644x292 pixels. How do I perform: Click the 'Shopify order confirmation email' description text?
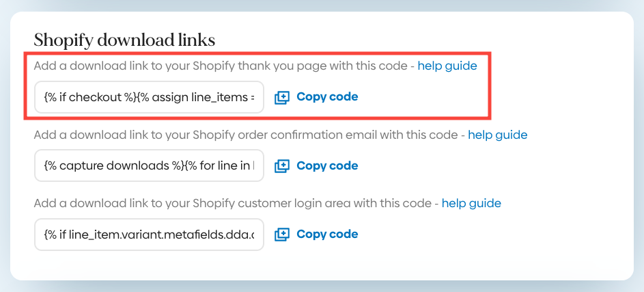pyautogui.click(x=246, y=135)
